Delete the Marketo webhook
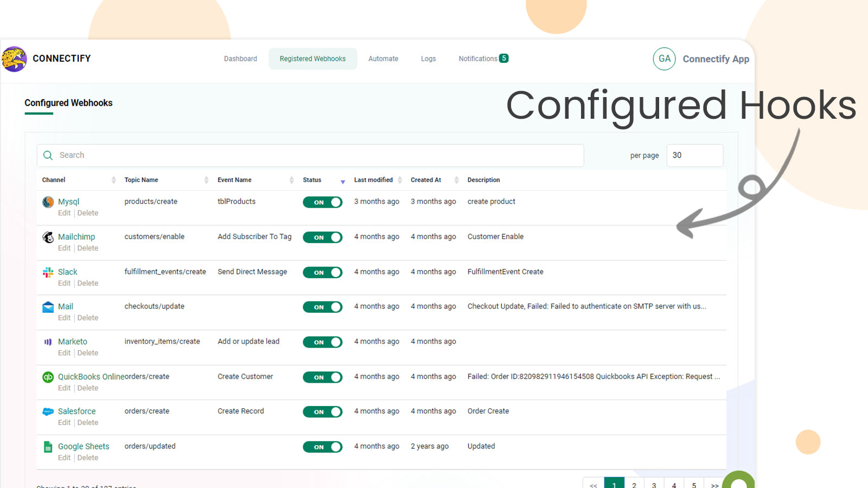Screen dimensions: 868x488 click(x=88, y=353)
